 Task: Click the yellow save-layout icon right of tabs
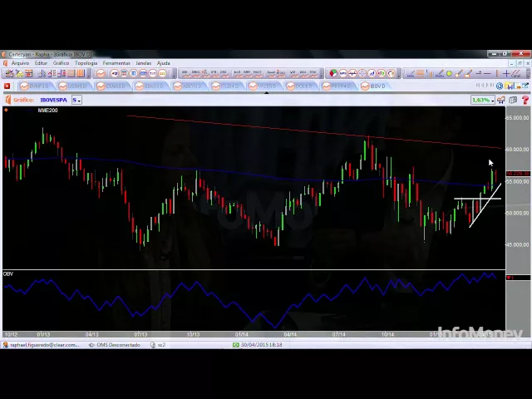(x=509, y=86)
